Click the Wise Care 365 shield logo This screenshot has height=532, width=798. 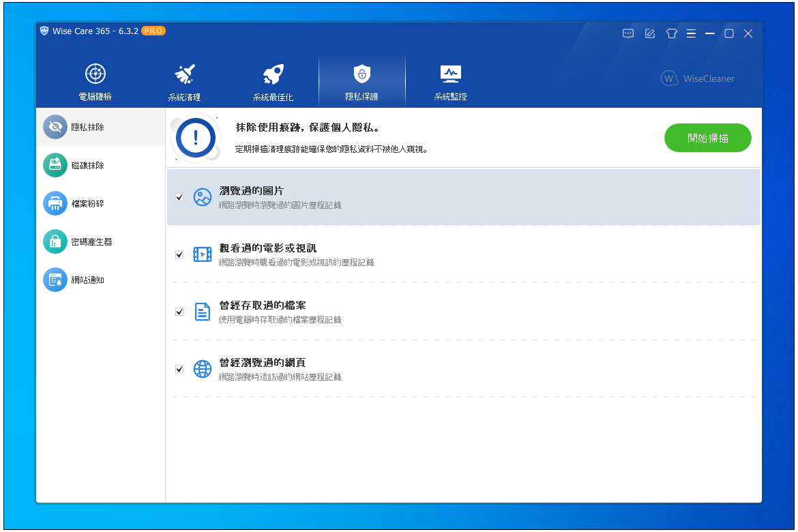(44, 31)
